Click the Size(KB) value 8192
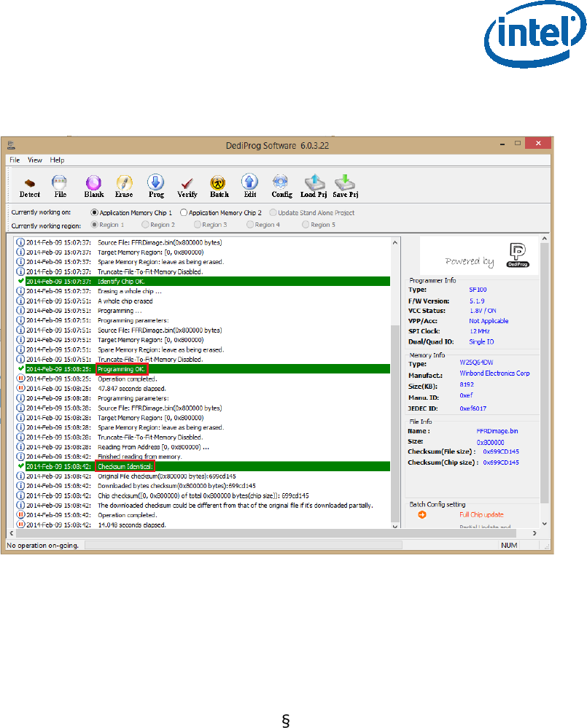The height and width of the screenshot is (728, 587). (467, 384)
